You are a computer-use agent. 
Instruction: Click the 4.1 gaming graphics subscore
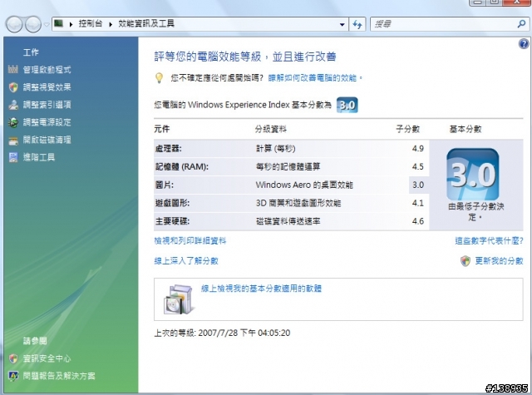click(x=417, y=203)
